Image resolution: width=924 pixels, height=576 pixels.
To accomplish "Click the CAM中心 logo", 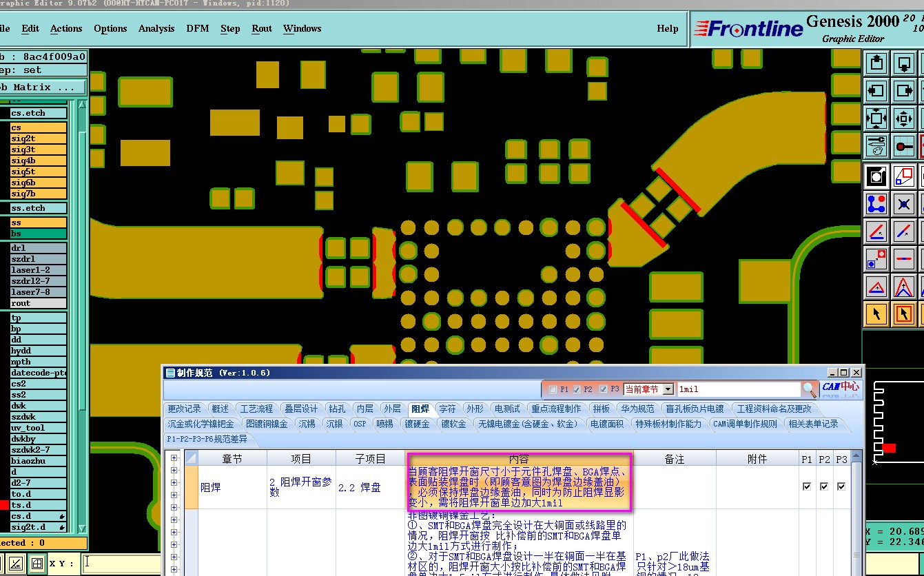I will [x=841, y=387].
